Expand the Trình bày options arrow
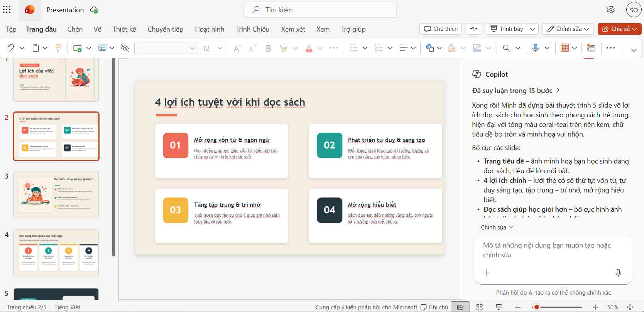The width and height of the screenshot is (644, 312). click(532, 29)
